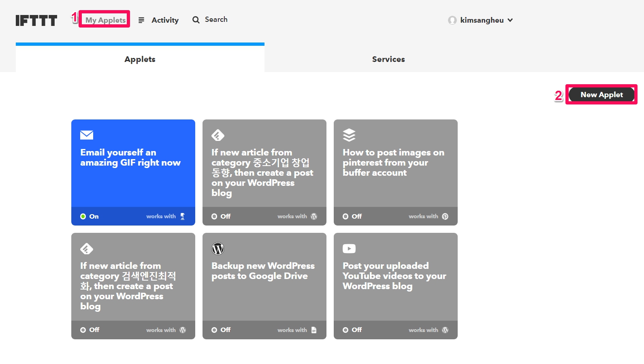This screenshot has height=364, width=644.
Task: Click the Feedly icon on 검색엔진최적화 applet
Action: 87,249
